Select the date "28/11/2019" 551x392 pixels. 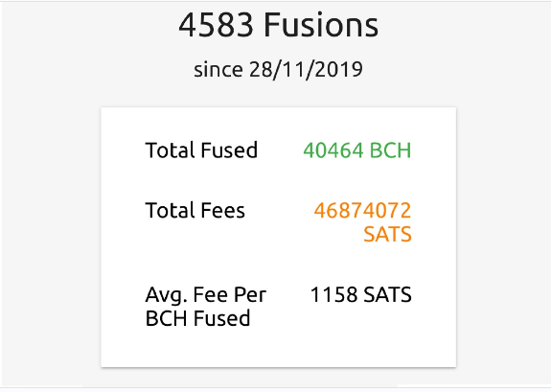click(x=306, y=69)
